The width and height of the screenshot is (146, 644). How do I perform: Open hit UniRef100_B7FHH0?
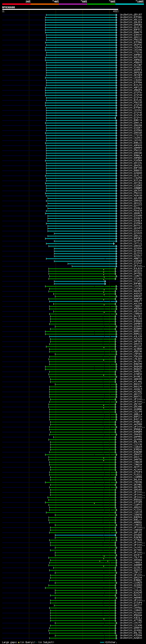(131, 17)
